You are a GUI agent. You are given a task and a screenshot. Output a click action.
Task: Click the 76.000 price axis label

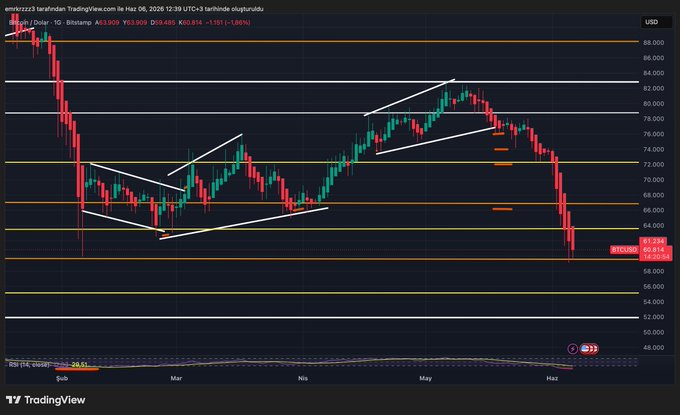pyautogui.click(x=654, y=134)
